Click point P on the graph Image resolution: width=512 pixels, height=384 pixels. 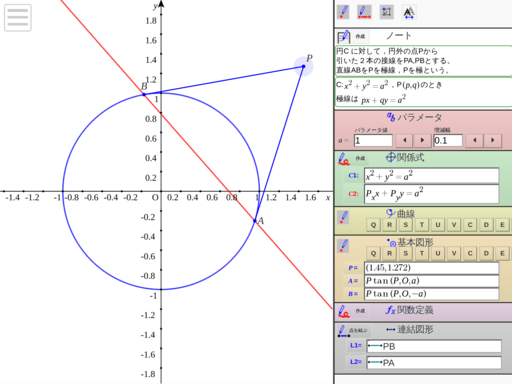tap(303, 66)
